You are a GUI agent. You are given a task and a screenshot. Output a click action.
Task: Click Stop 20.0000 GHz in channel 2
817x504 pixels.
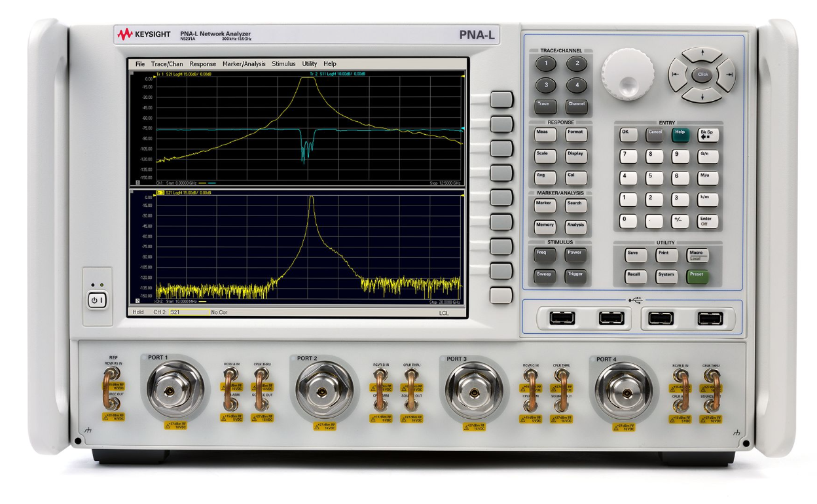click(x=445, y=302)
